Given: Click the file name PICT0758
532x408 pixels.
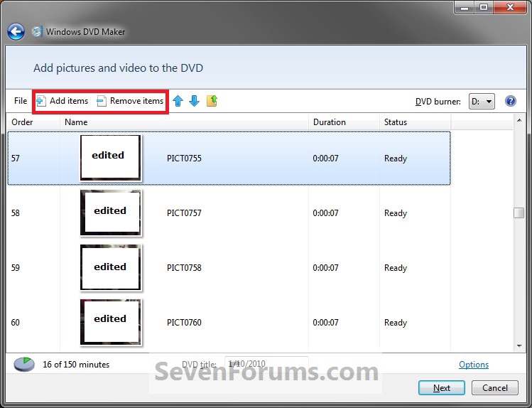Looking at the screenshot, I should [184, 268].
